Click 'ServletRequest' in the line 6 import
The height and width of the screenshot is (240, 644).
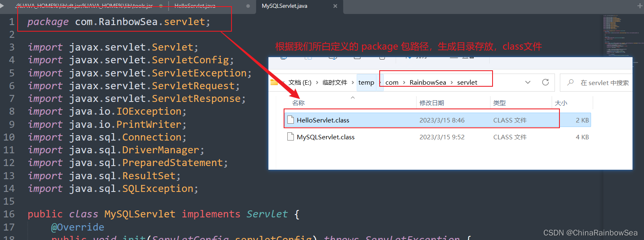point(193,85)
